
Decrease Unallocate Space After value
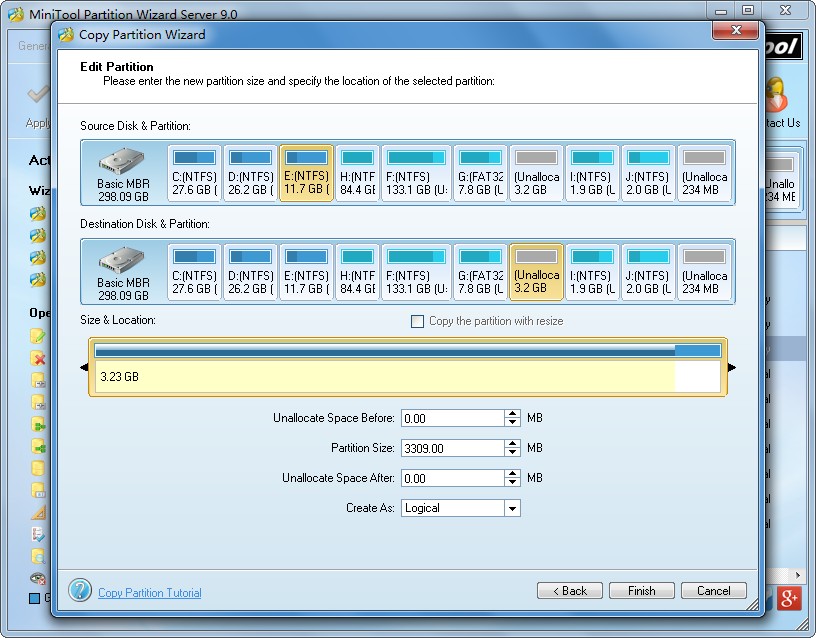513,482
